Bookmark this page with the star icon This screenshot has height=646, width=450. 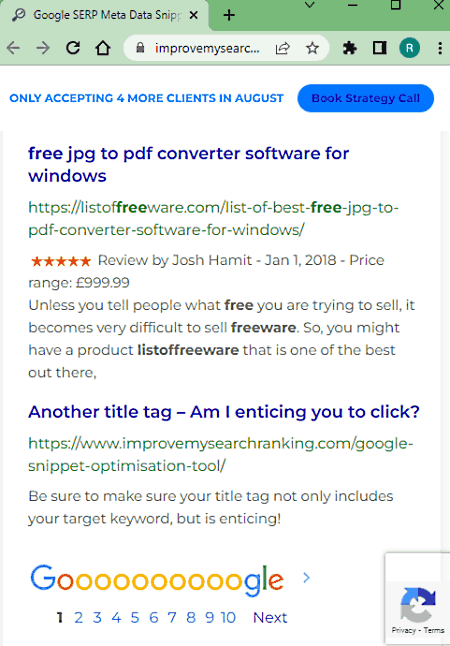coord(312,48)
